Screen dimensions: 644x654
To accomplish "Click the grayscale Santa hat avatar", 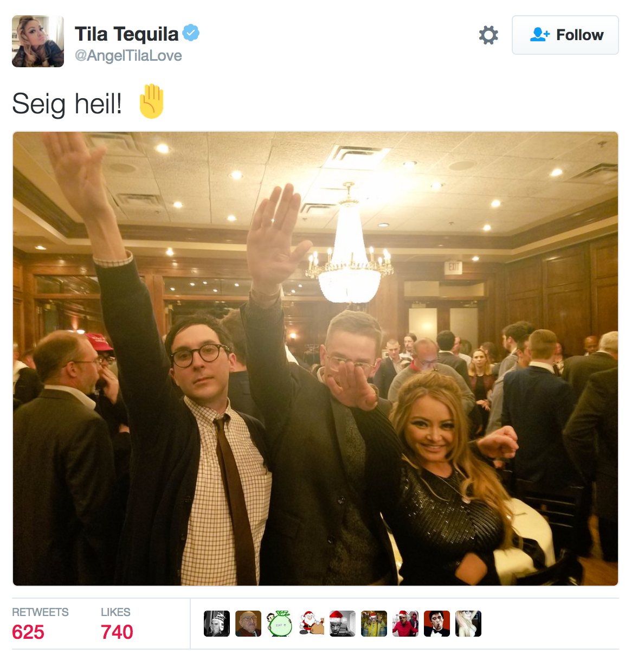I will click(x=343, y=624).
